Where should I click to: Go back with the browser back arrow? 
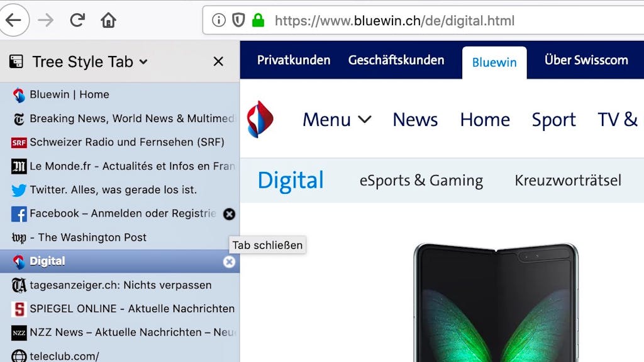click(x=14, y=20)
